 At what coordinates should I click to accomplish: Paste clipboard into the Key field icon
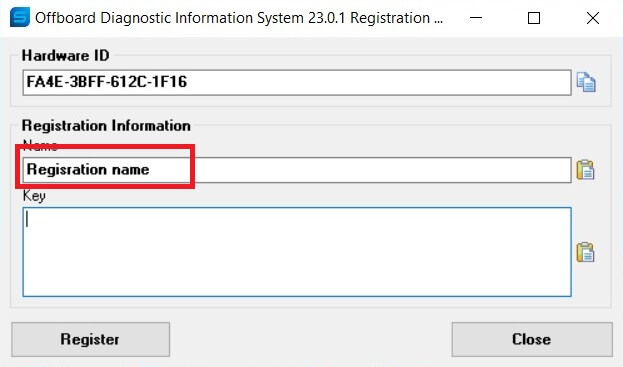[585, 252]
